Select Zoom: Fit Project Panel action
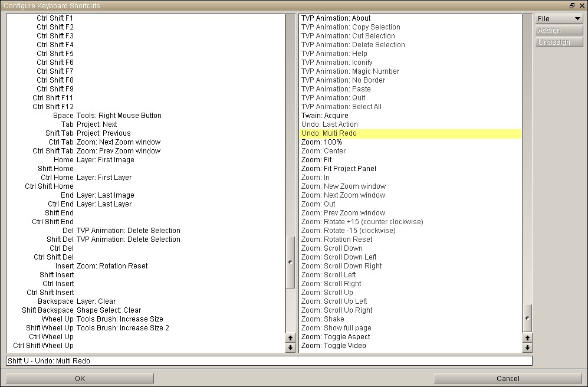The width and height of the screenshot is (588, 387). click(410, 168)
